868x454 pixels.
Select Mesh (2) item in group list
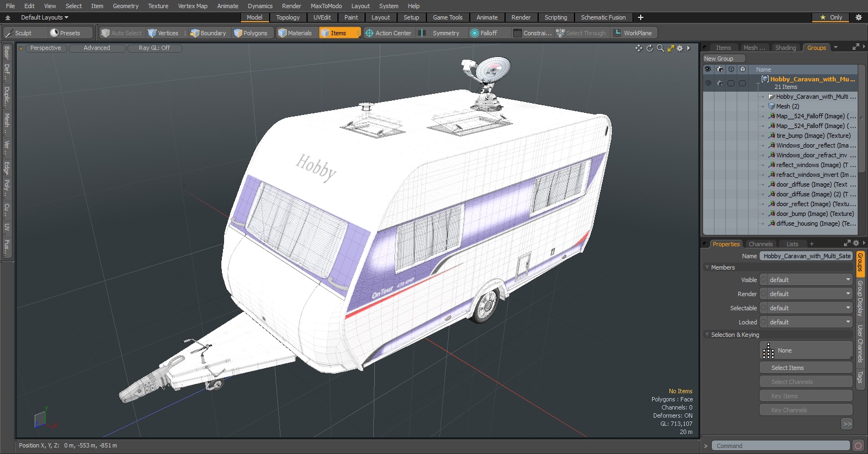coord(787,106)
